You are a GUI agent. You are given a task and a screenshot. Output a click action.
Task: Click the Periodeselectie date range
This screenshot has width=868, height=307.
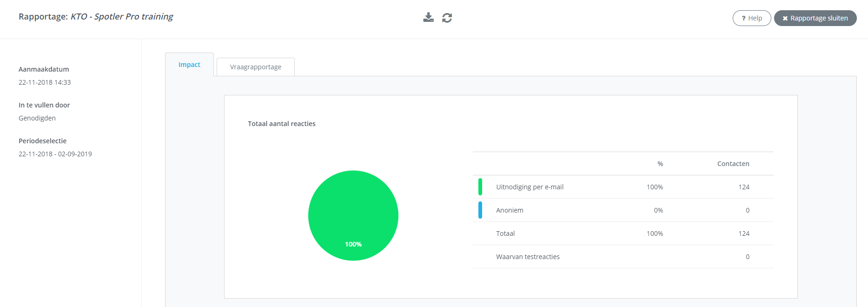(x=55, y=154)
